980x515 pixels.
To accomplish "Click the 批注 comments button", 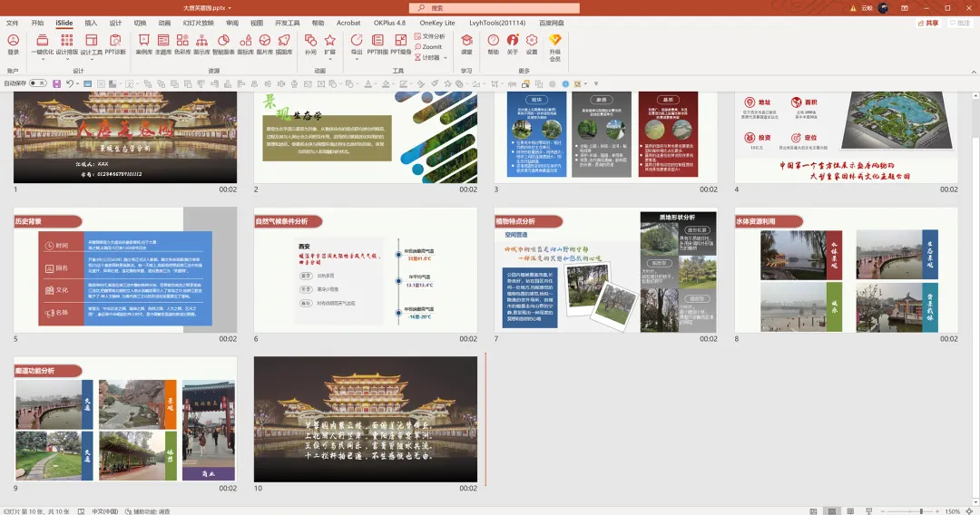I will pyautogui.click(x=960, y=23).
